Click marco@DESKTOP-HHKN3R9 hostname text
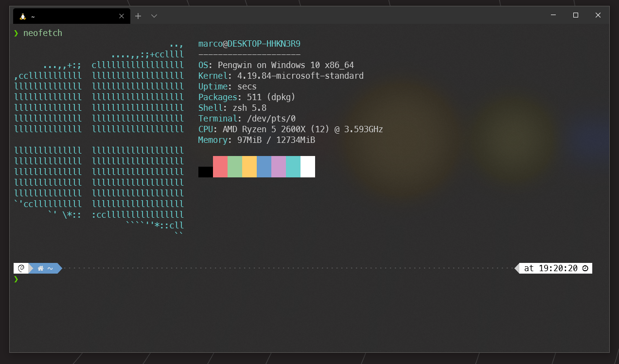 click(249, 44)
